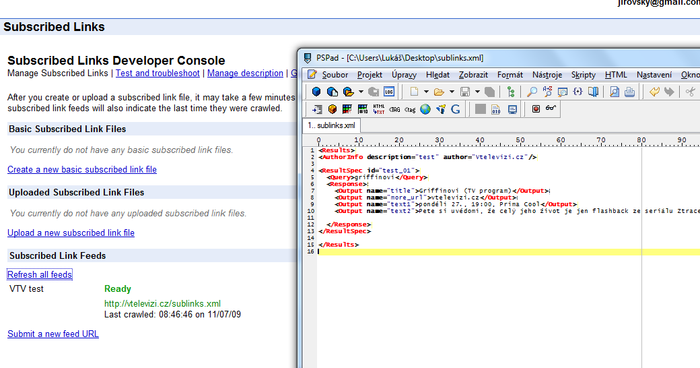Viewport: 700px width, 368px height.
Task: Click the printer icon in PSPad toolbar
Action: (x=629, y=92)
